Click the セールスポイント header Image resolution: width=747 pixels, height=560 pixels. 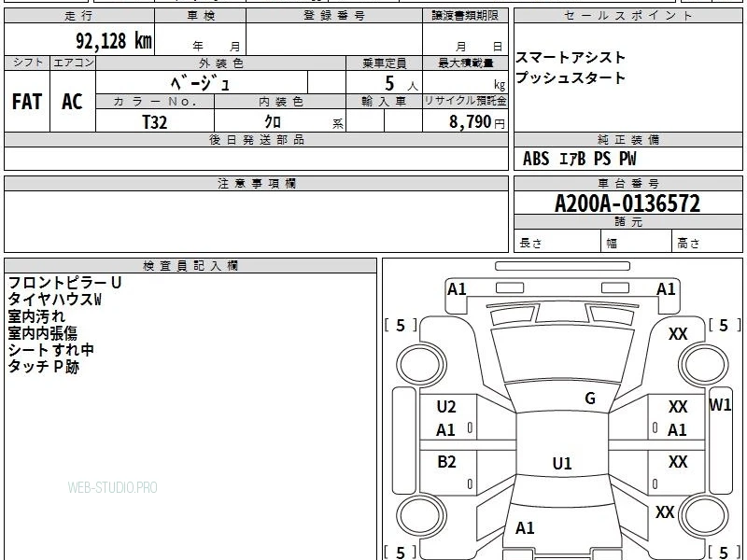coord(627,16)
